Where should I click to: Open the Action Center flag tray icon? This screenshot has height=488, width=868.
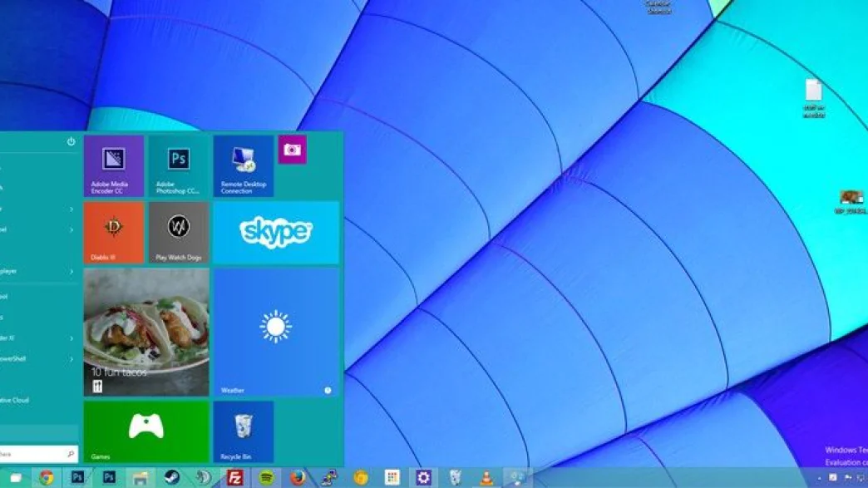[x=847, y=477]
